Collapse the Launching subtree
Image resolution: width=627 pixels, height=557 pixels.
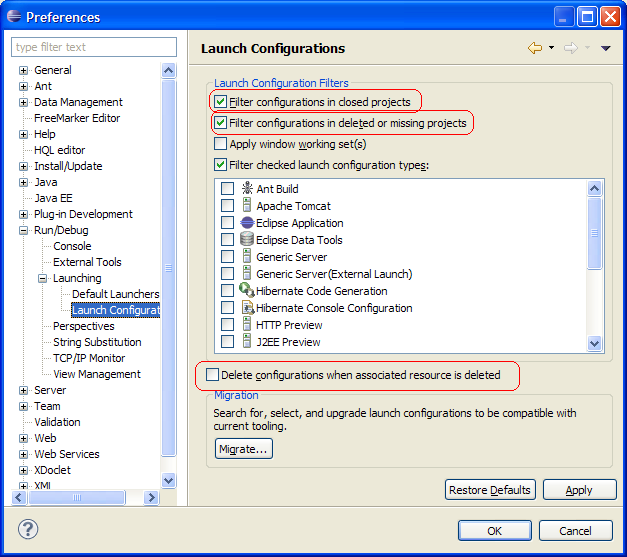42,278
